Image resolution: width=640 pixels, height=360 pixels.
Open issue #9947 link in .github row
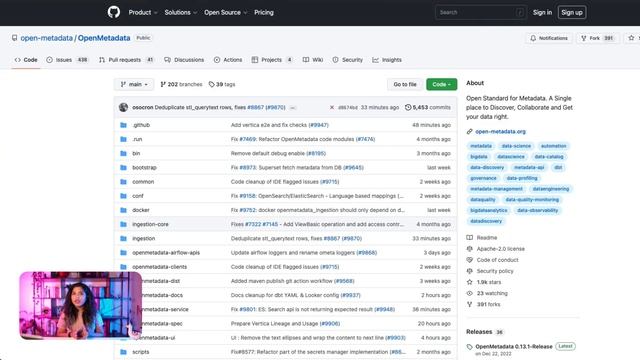click(x=319, y=125)
